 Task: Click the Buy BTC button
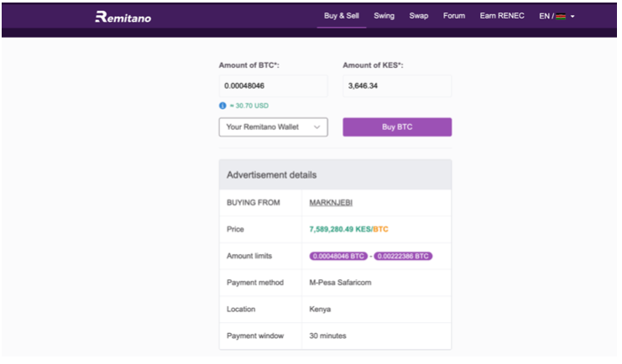click(397, 127)
